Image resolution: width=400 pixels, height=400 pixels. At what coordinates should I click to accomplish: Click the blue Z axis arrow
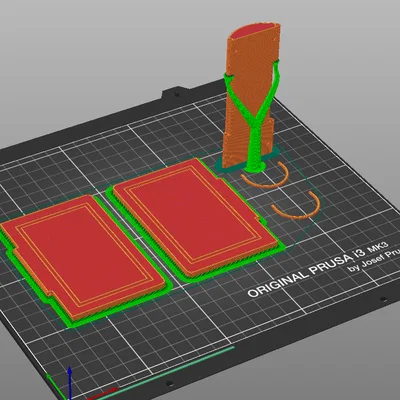click(70, 383)
